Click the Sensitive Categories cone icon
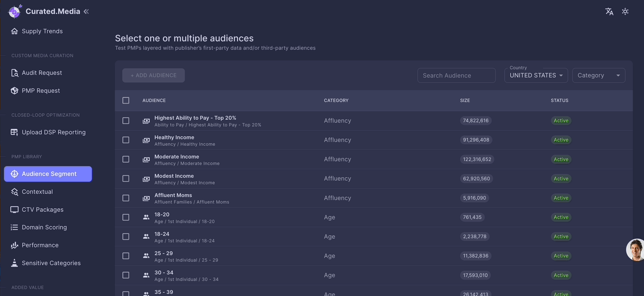644x296 pixels. pyautogui.click(x=14, y=263)
